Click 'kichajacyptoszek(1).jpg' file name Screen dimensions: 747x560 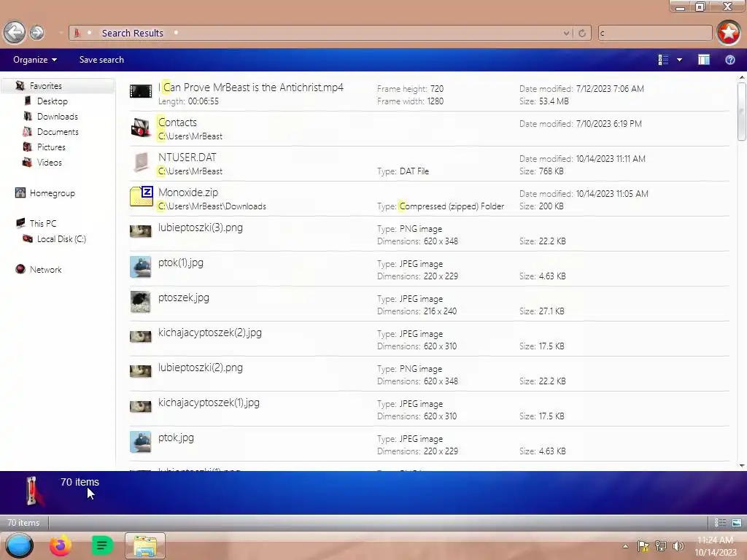209,402
